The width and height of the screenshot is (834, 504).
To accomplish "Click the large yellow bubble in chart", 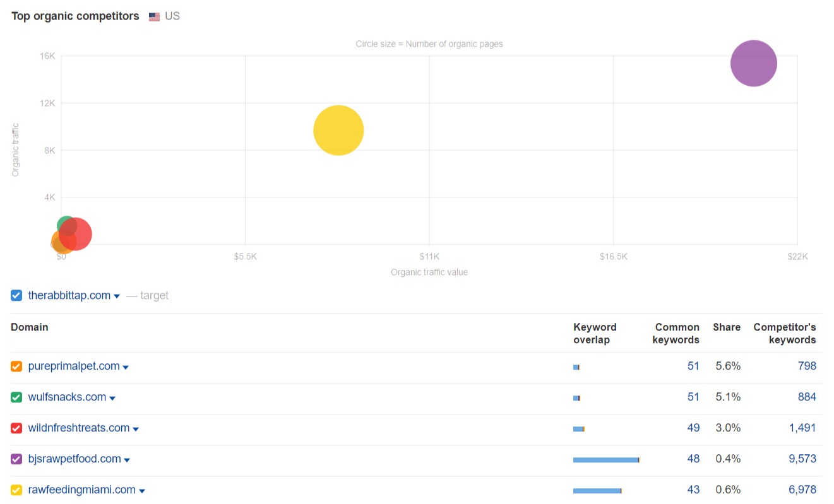I will 338,130.
